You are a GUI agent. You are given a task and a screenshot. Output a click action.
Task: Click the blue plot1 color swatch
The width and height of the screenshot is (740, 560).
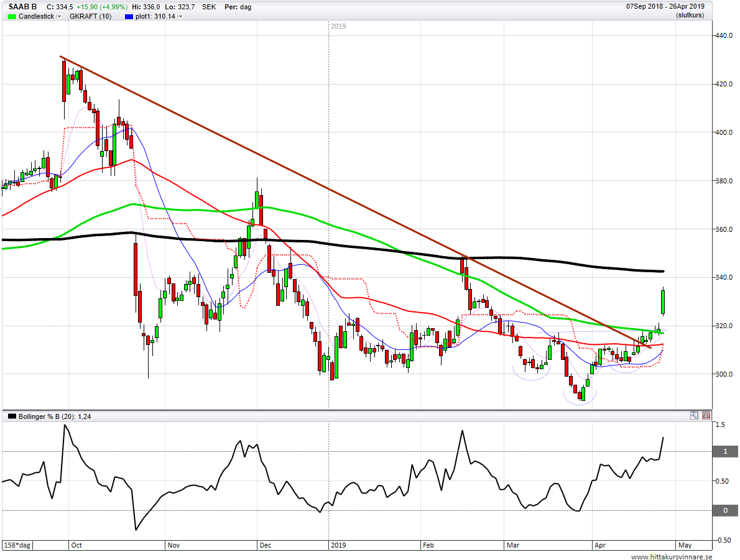point(129,17)
